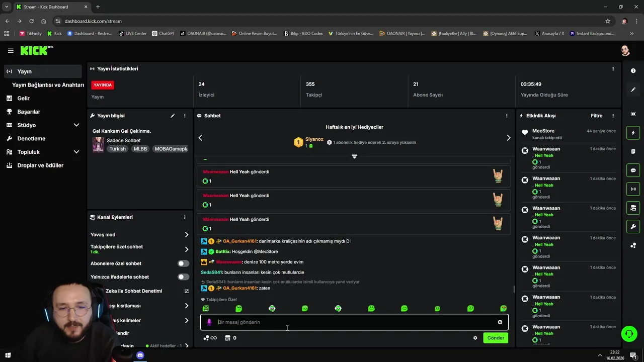Click the browser reload button
This screenshot has height=362, width=644.
tap(31, 21)
